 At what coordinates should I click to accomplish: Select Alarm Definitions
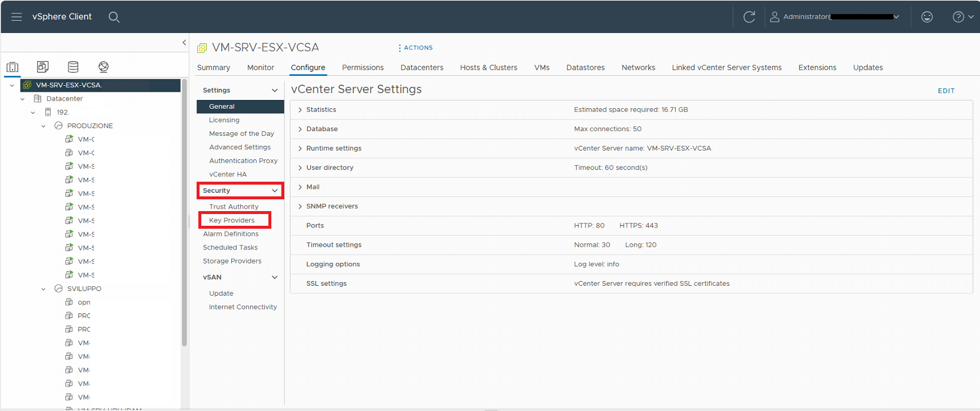tap(231, 234)
